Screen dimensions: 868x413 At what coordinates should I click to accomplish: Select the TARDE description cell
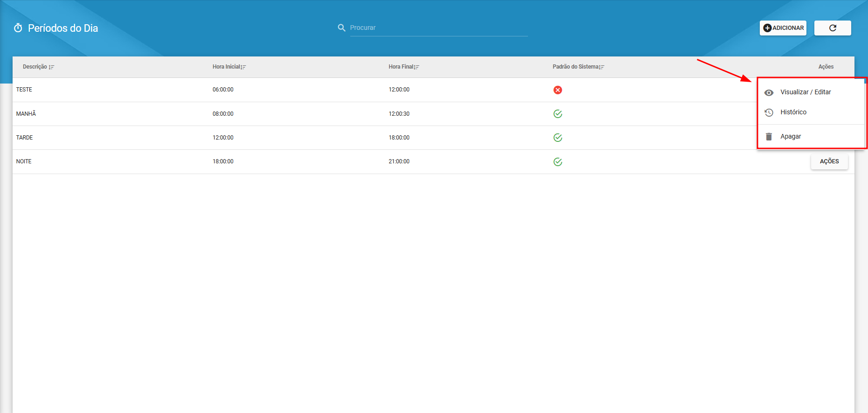point(25,138)
